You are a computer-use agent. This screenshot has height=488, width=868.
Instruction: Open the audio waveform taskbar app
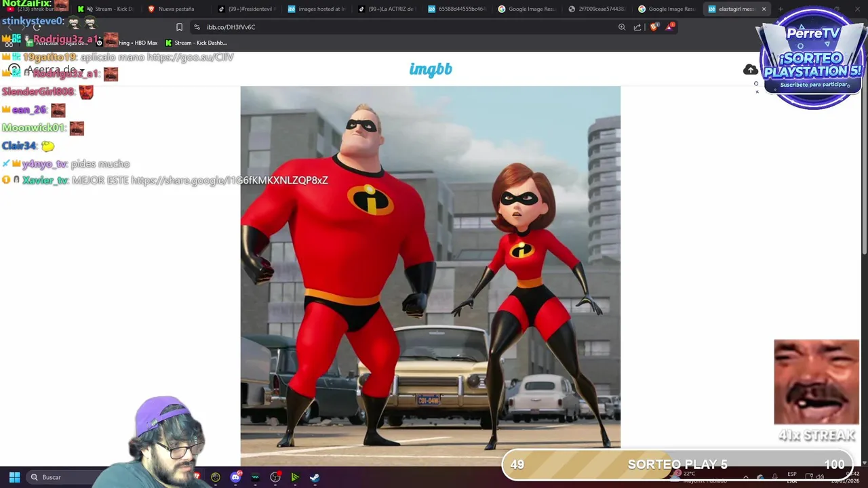(x=255, y=477)
